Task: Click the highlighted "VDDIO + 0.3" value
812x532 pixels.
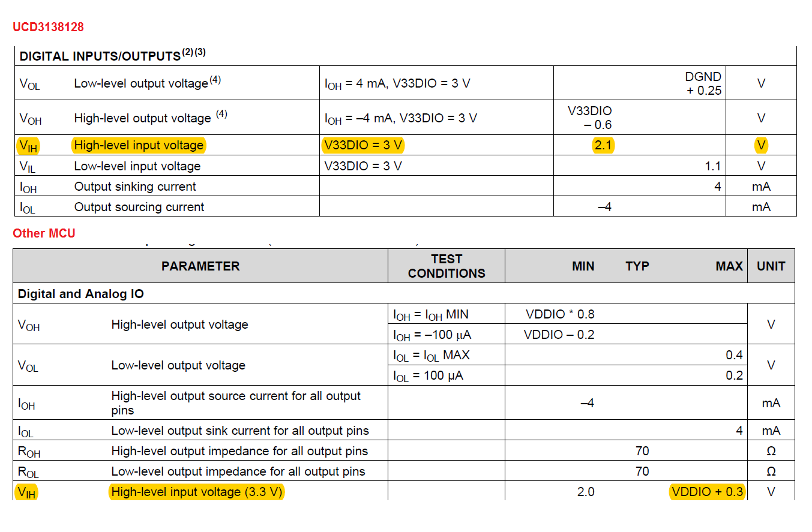Action: (x=707, y=492)
